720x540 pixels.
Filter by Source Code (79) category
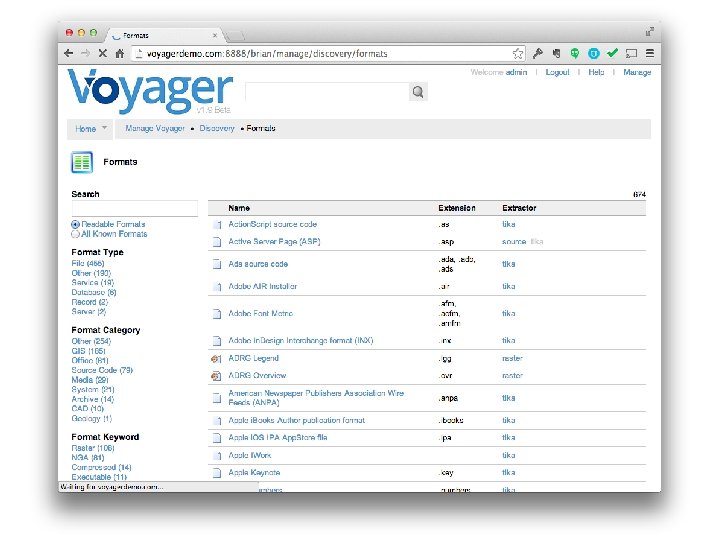pos(102,370)
